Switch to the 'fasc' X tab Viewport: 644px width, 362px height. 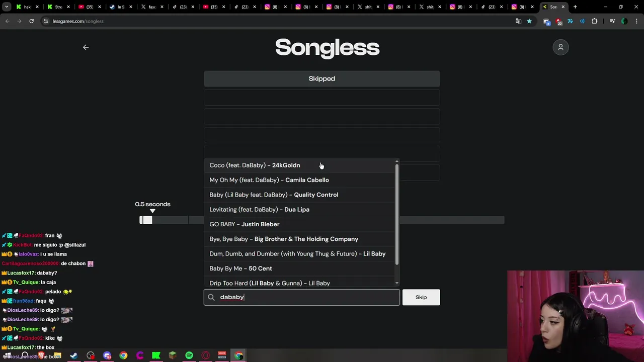151,7
